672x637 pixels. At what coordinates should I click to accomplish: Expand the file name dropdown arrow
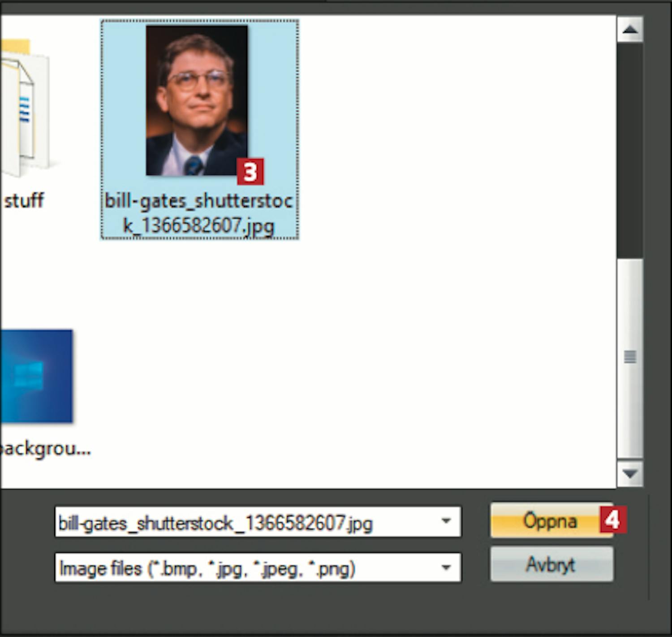coord(446,521)
